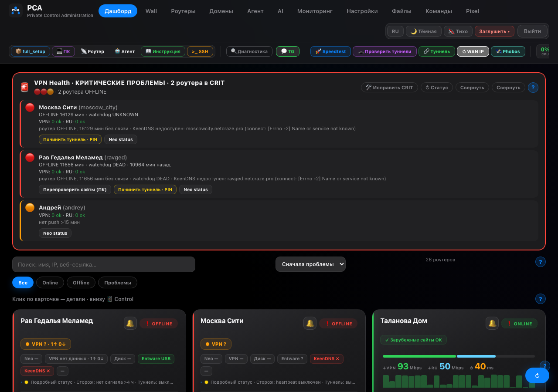The height and width of the screenshot is (392, 558).
Task: Go to the Настройки tab
Action: [x=362, y=11]
